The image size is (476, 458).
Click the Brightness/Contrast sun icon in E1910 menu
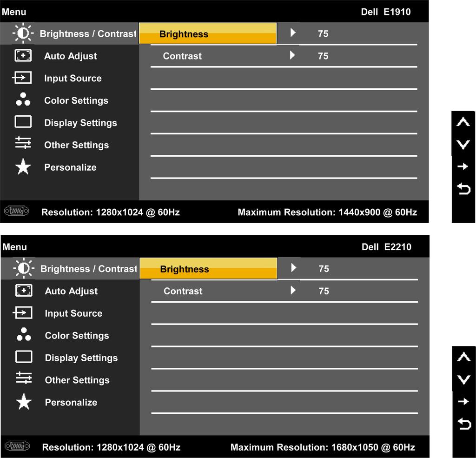click(23, 33)
